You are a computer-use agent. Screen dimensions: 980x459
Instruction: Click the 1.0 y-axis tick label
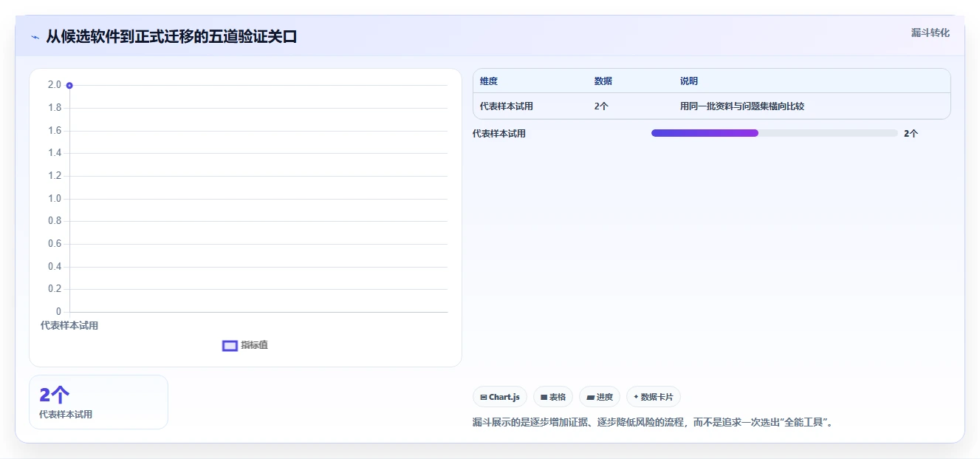[x=55, y=199]
